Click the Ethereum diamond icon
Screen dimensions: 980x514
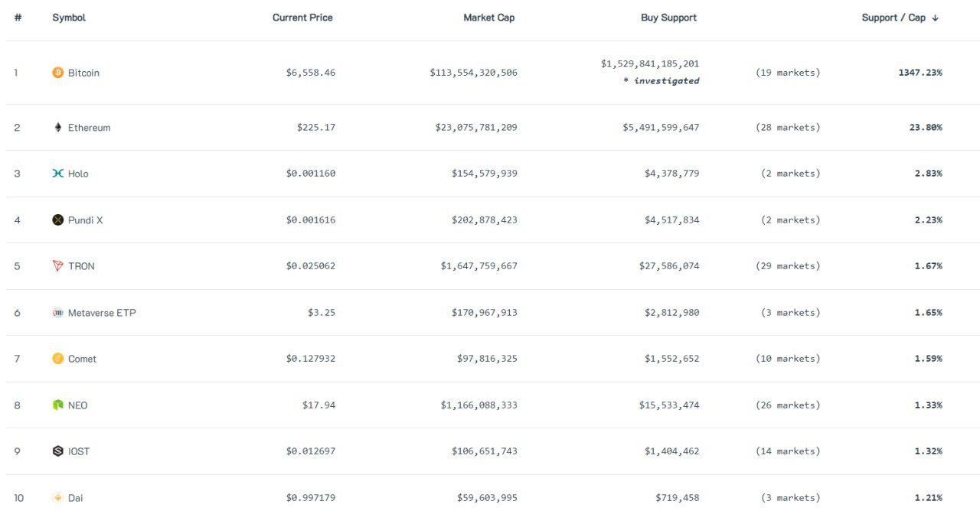(x=57, y=128)
